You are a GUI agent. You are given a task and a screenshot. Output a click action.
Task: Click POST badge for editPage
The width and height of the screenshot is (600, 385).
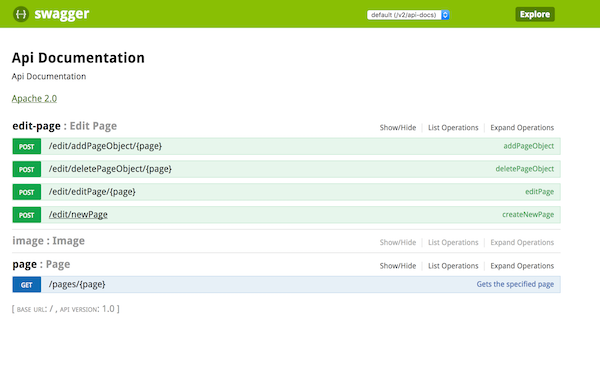(x=26, y=192)
